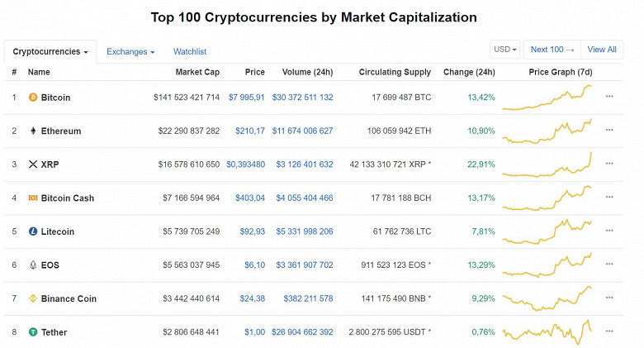Open more options for Tether row
Viewport: 644px width, 348px height.
(609, 331)
